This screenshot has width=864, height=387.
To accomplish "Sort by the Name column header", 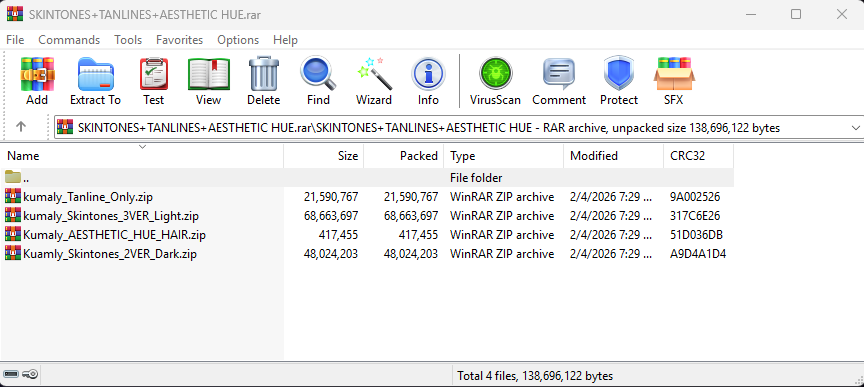I will click(x=142, y=156).
